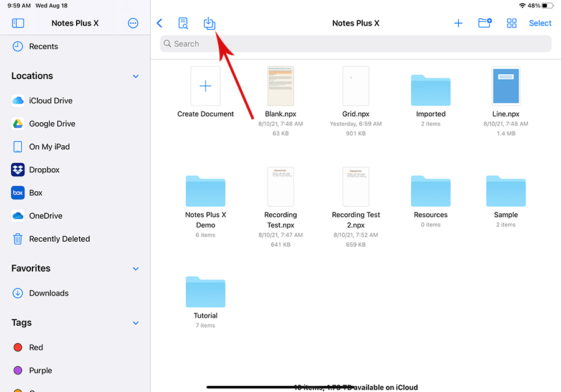Go back with the chevron arrow
The image size is (561, 392).
click(160, 23)
